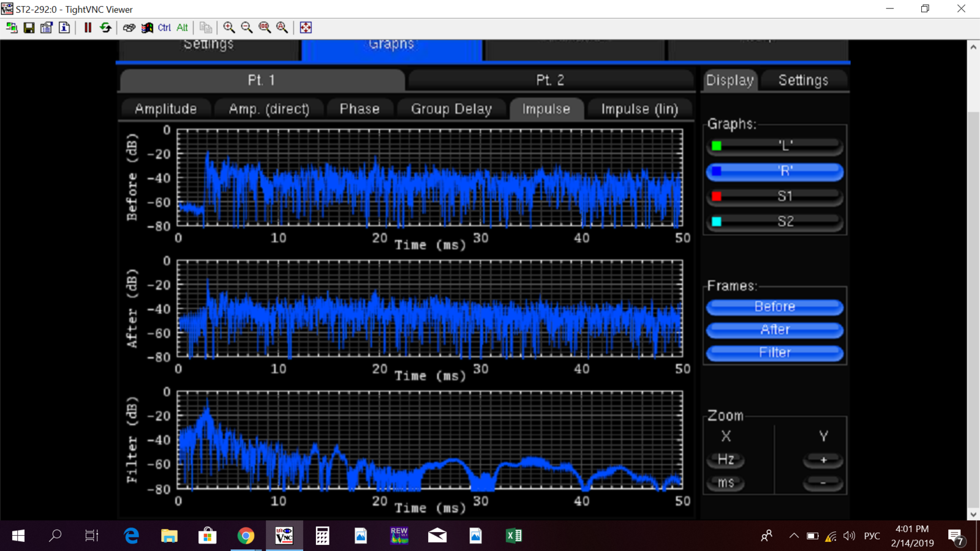980x551 pixels.
Task: Pause the VNC session with pause icon
Action: coord(88,28)
